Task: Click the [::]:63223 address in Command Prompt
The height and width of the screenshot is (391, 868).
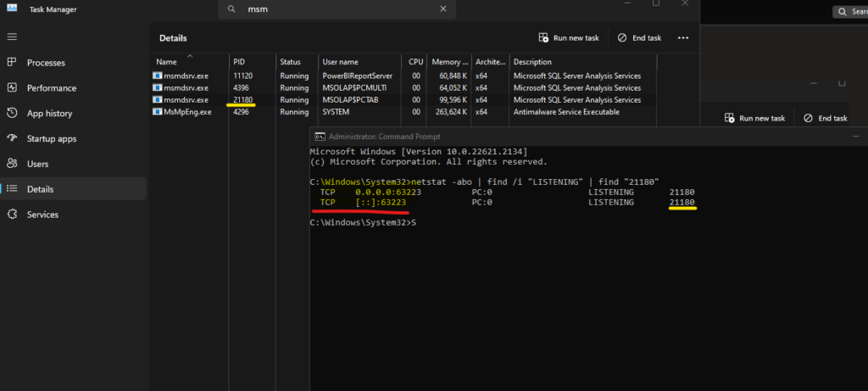Action: pos(382,203)
